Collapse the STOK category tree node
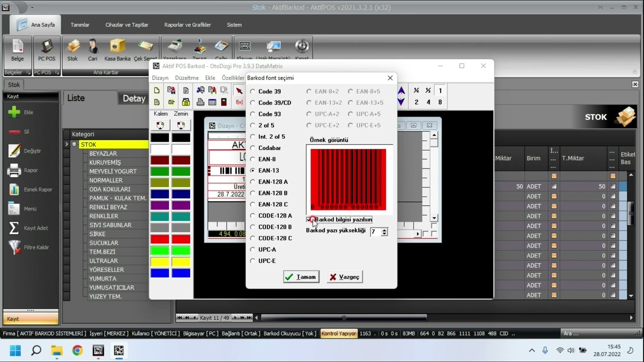Image resolution: width=644 pixels, height=362 pixels. point(74,144)
